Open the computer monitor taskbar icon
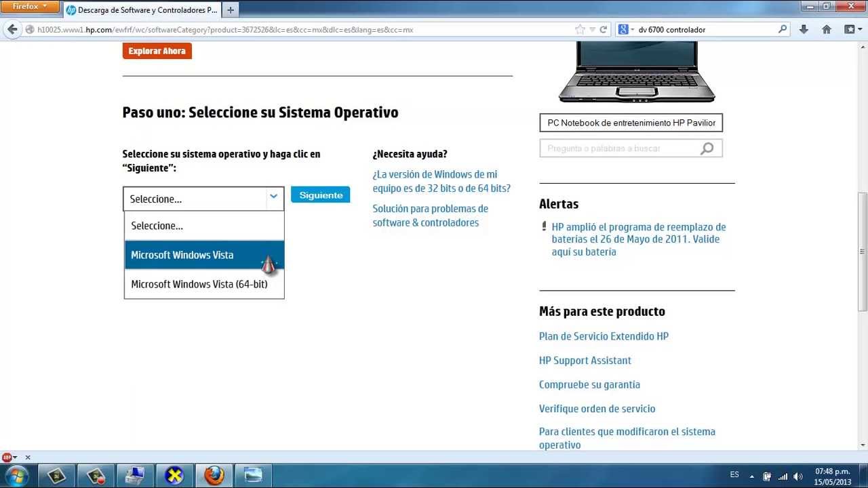Viewport: 868px width, 488px height. pos(136,476)
